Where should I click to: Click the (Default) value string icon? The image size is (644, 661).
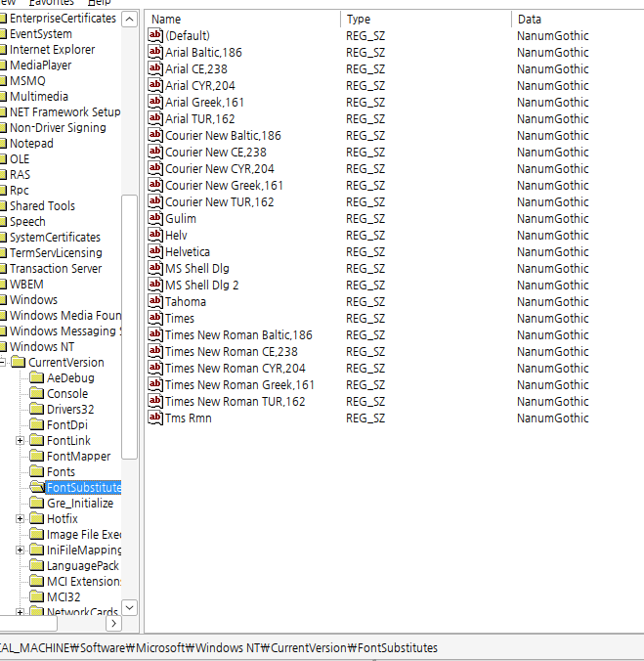[155, 35]
